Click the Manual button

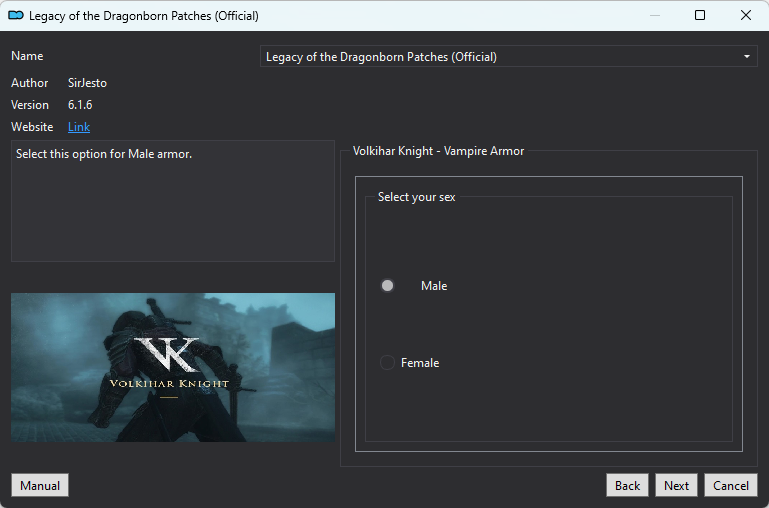40,485
